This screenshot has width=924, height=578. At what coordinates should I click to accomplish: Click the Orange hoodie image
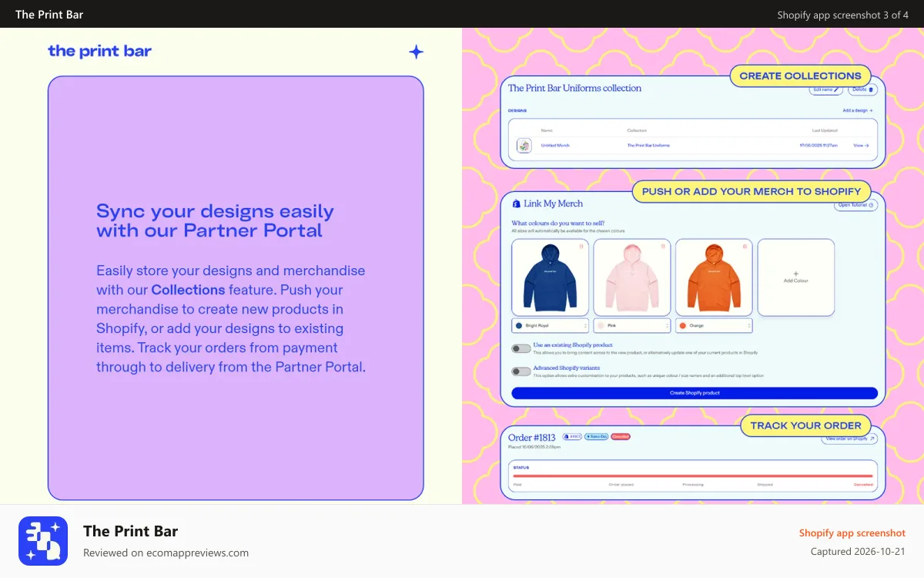pos(714,277)
